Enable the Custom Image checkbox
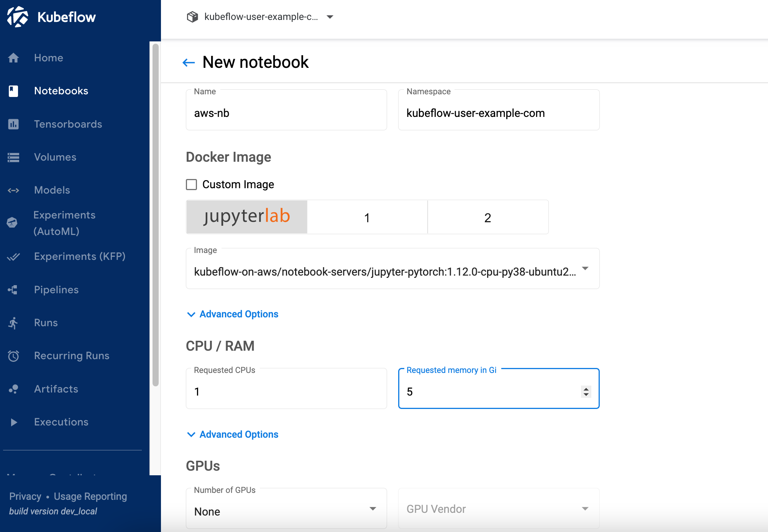 (x=192, y=185)
